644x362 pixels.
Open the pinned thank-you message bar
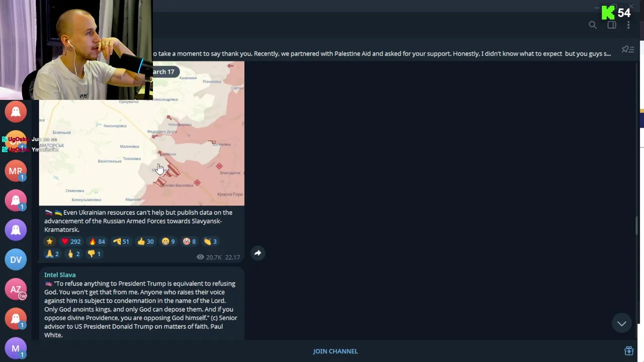(382, 53)
